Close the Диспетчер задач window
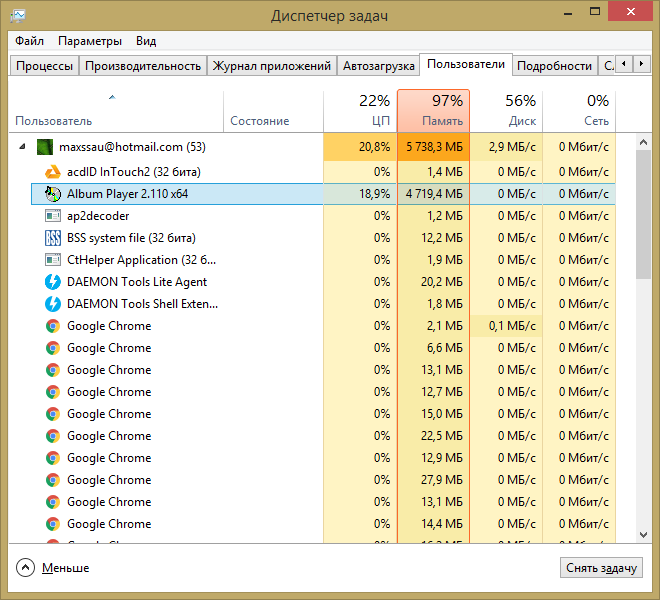 [x=631, y=11]
